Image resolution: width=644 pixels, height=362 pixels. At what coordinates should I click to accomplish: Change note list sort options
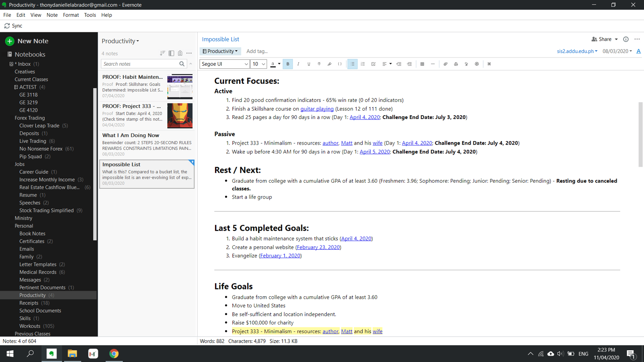click(162, 53)
